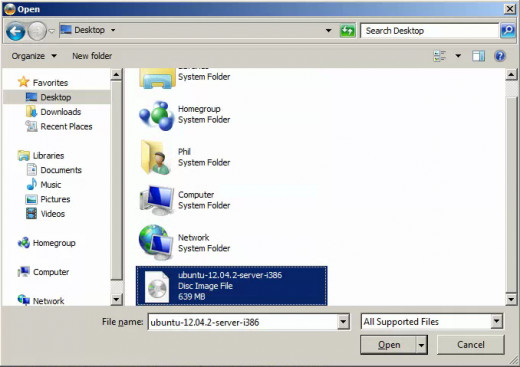This screenshot has width=520, height=367.
Task: Select the Network globe icon in file list
Action: coord(156,243)
